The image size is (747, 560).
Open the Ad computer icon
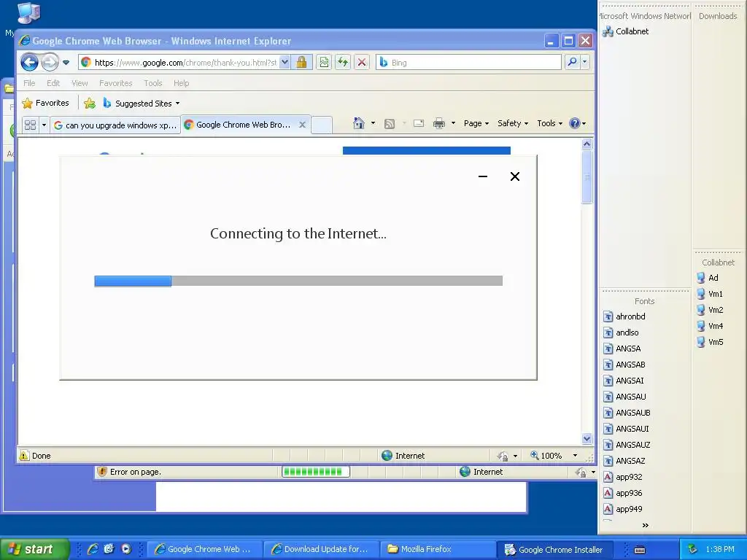707,278
